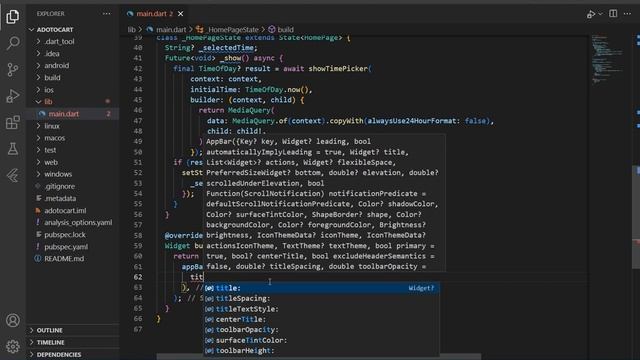The image size is (640, 360).
Task: Expand the DEPENDENCIES panel
Action: tap(73, 354)
